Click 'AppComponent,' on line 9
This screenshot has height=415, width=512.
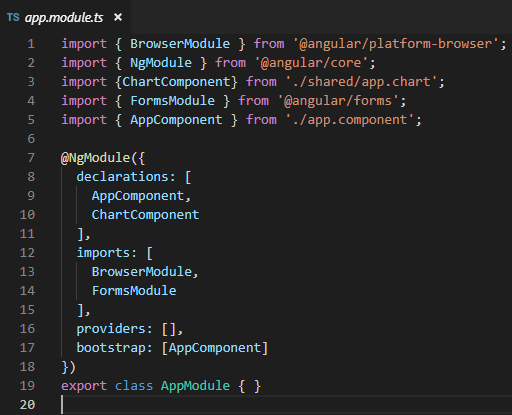pyautogui.click(x=141, y=196)
